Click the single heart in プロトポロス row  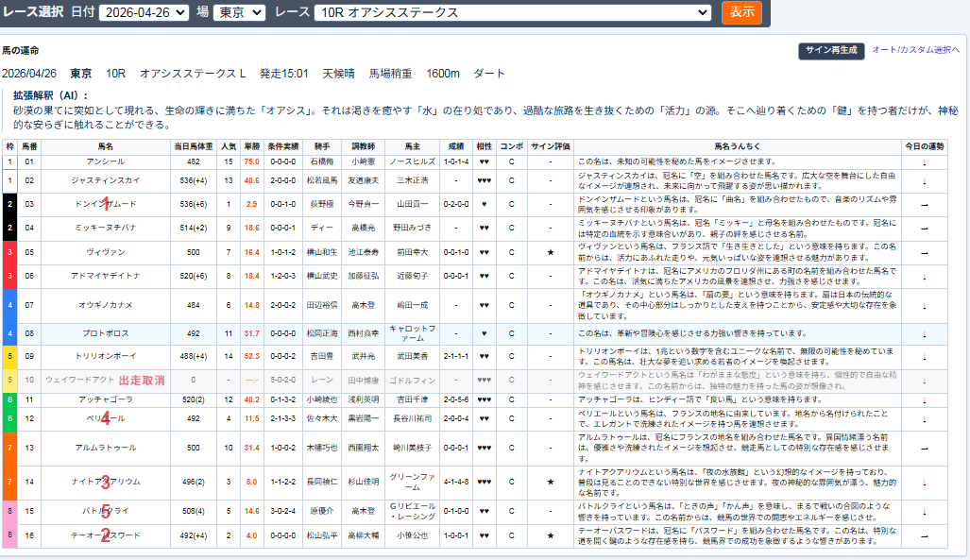484,333
